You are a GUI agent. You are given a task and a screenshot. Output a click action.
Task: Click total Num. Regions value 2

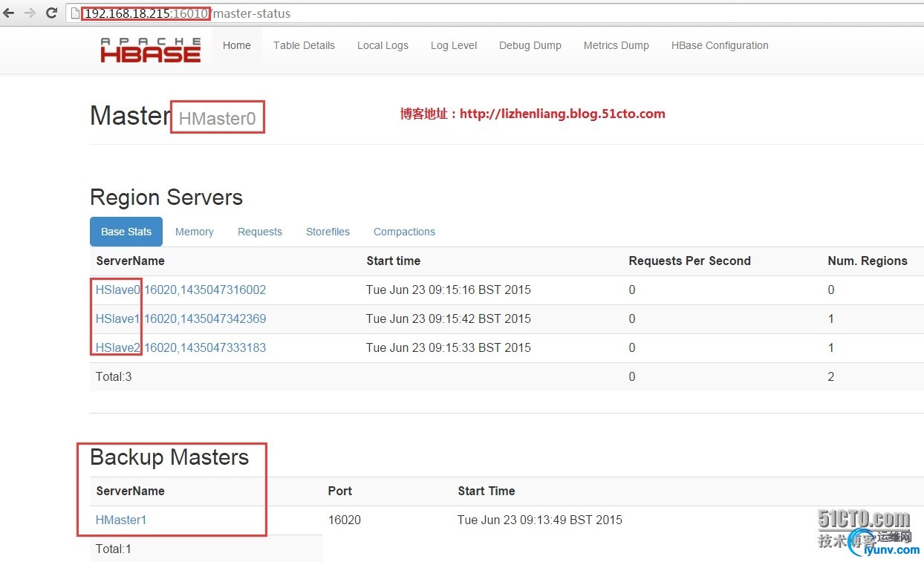click(831, 376)
